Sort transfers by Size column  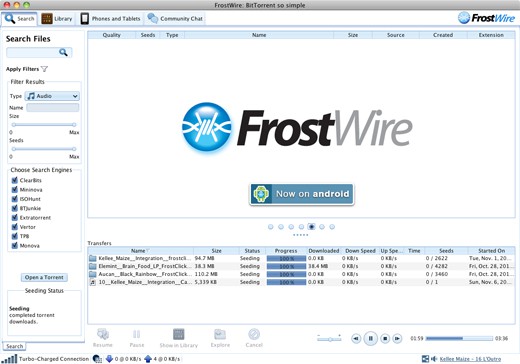pyautogui.click(x=216, y=251)
